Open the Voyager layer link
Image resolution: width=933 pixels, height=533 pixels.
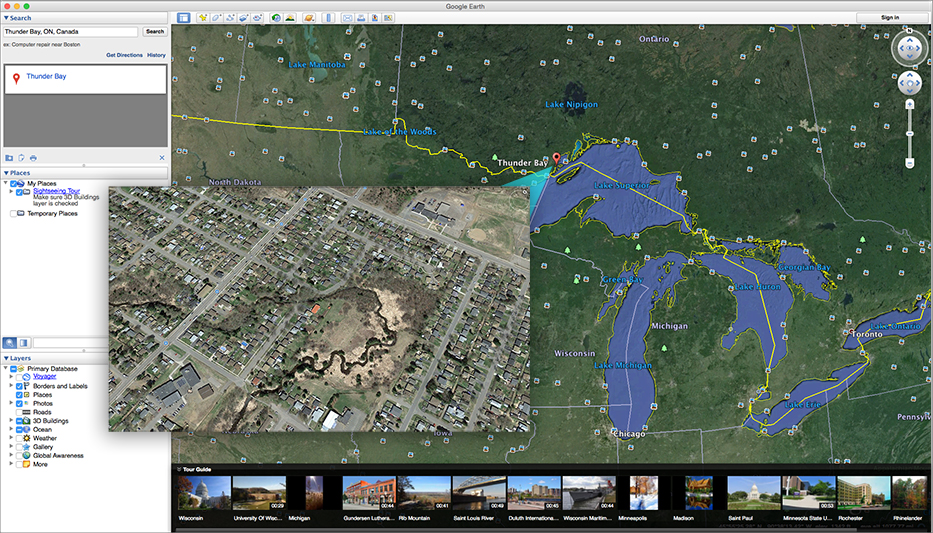point(45,377)
